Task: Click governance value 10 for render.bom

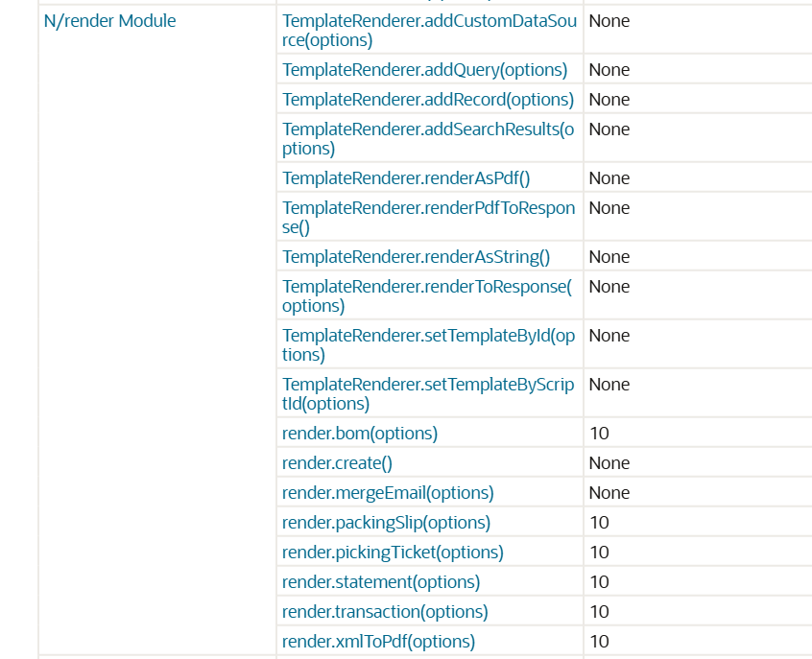Action: pos(599,434)
